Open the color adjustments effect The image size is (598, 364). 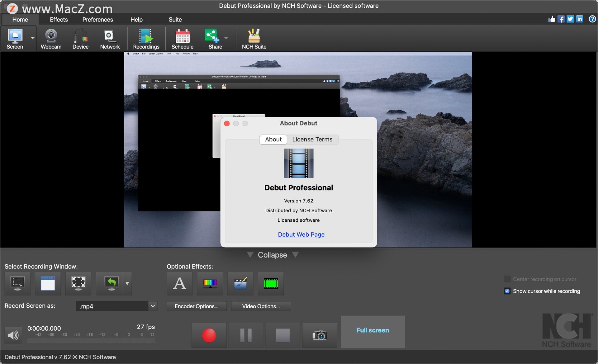[210, 283]
